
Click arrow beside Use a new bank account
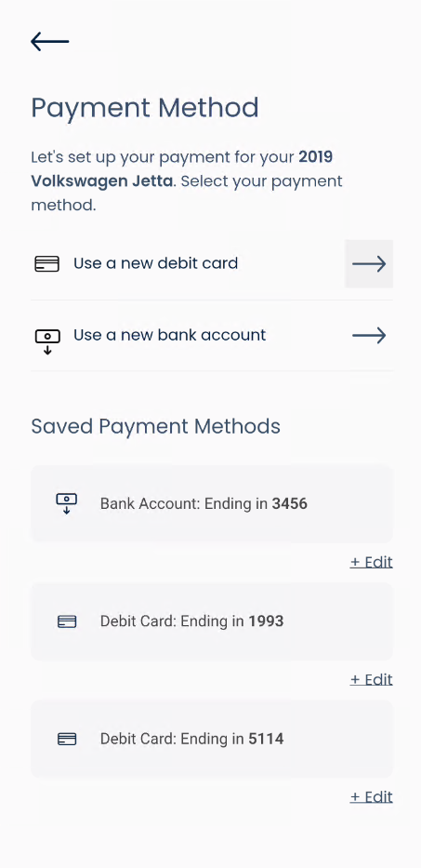point(369,336)
